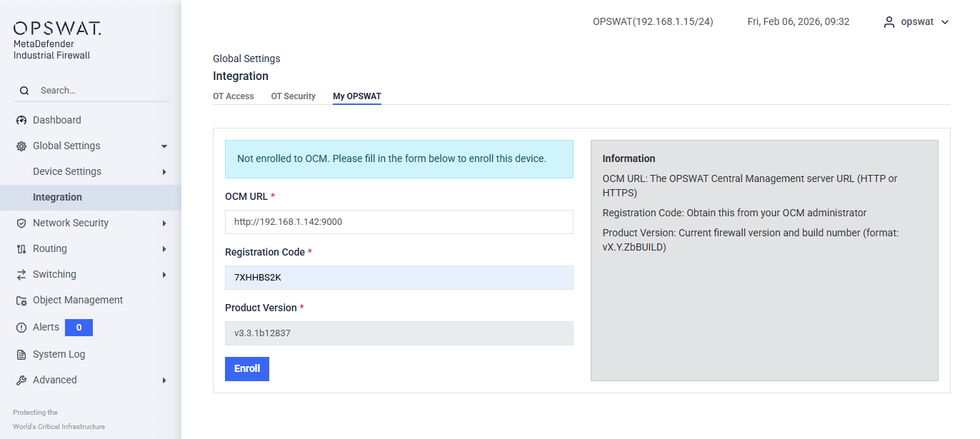The height and width of the screenshot is (439, 980).
Task: Expand the Device Settings submenu arrow
Action: (164, 172)
